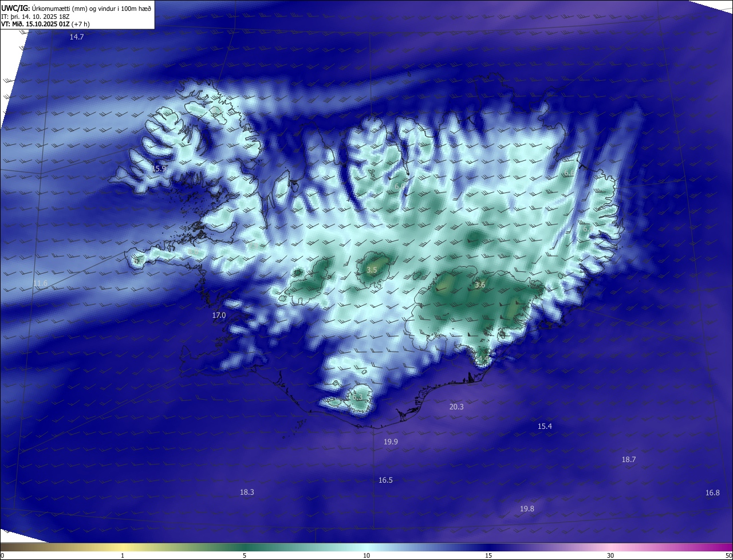Click the 20.3 value off the southeast coast
This screenshot has height=560, width=733.
click(456, 407)
